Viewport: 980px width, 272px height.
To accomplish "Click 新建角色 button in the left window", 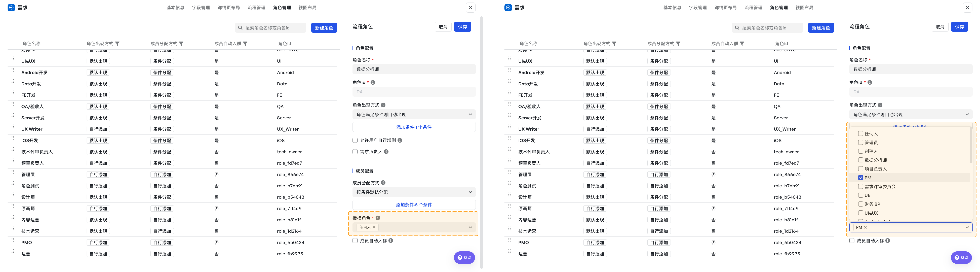I will (324, 28).
